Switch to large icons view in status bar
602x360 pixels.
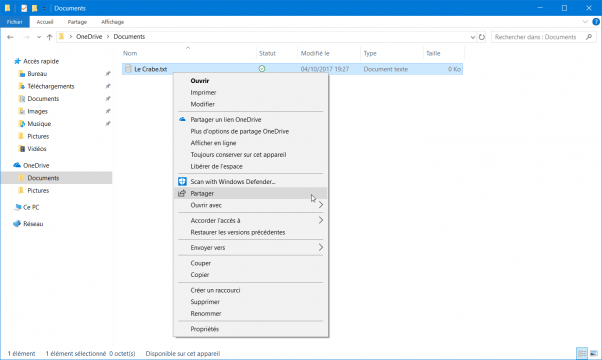pyautogui.click(x=594, y=353)
